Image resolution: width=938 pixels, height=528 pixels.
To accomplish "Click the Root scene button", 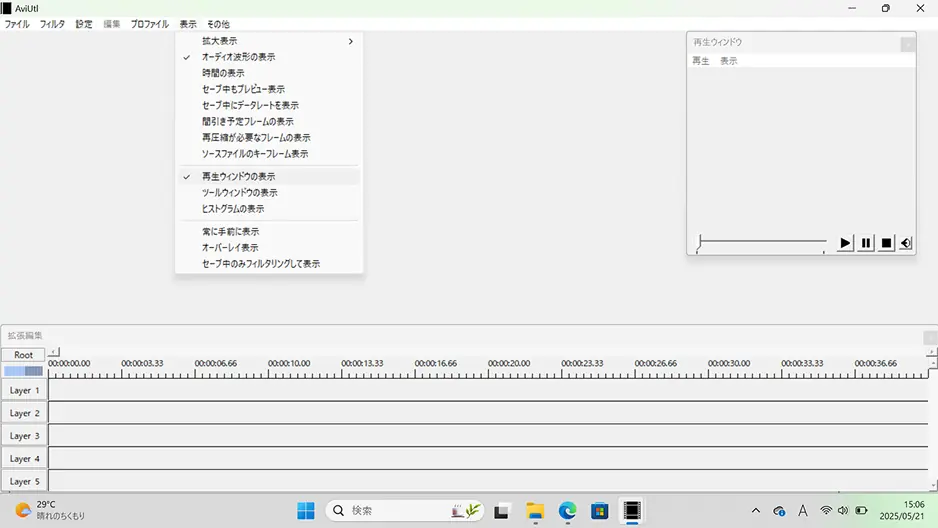I will [23, 355].
